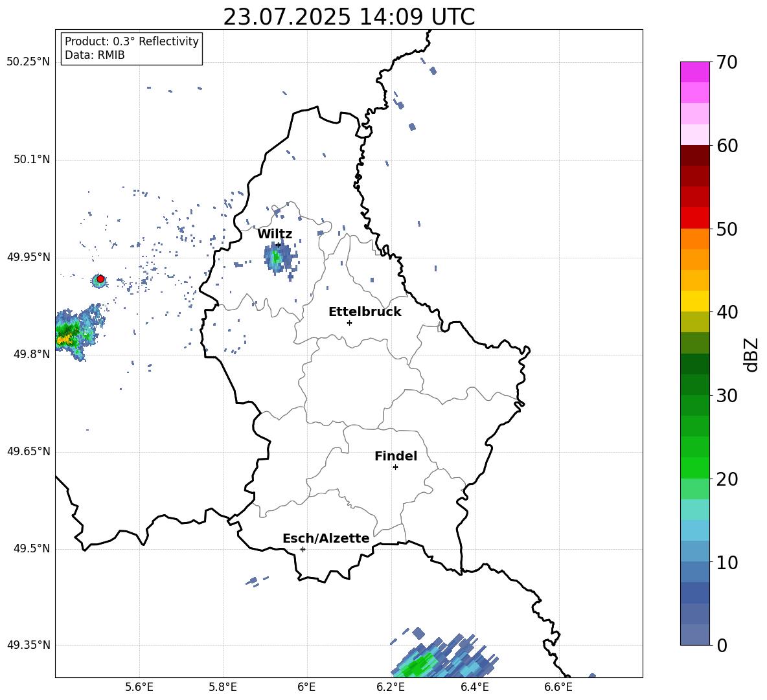Click the 'Findel' city label
Image resolution: width=767 pixels, height=700 pixels.
396,456
